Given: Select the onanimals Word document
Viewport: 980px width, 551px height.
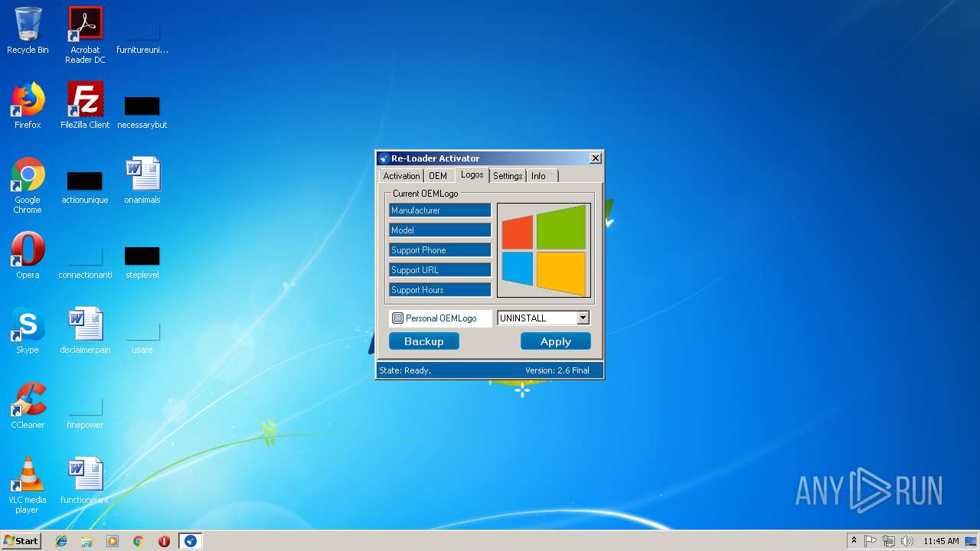Looking at the screenshot, I should pyautogui.click(x=142, y=181).
